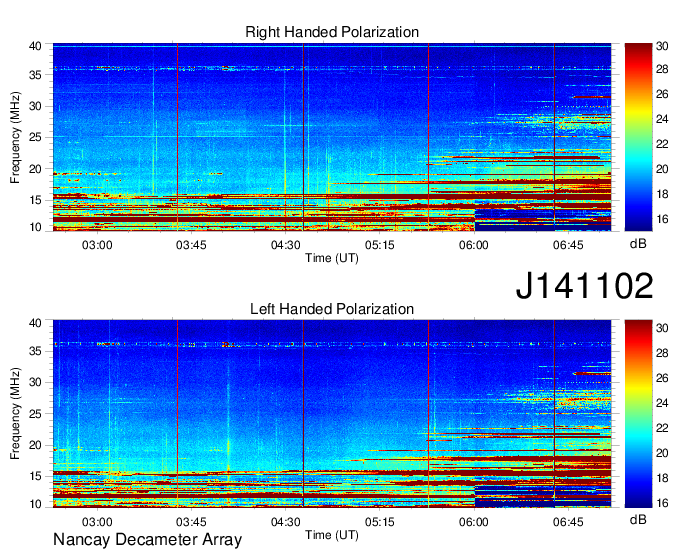This screenshot has height=552, width=680.
Task: Click the 03:45 tick label on upper plot
Action: (x=191, y=245)
